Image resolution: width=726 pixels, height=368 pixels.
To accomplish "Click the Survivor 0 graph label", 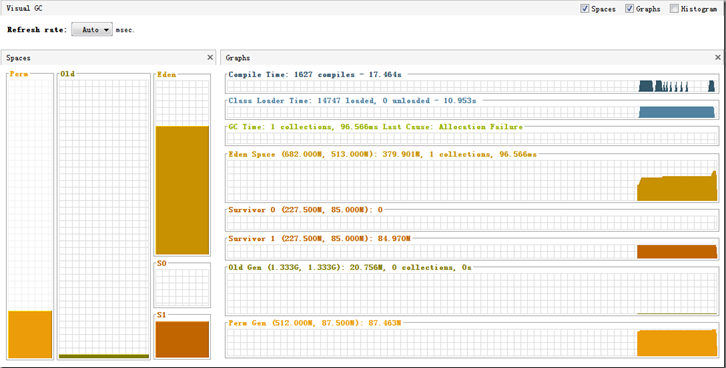I will point(306,210).
